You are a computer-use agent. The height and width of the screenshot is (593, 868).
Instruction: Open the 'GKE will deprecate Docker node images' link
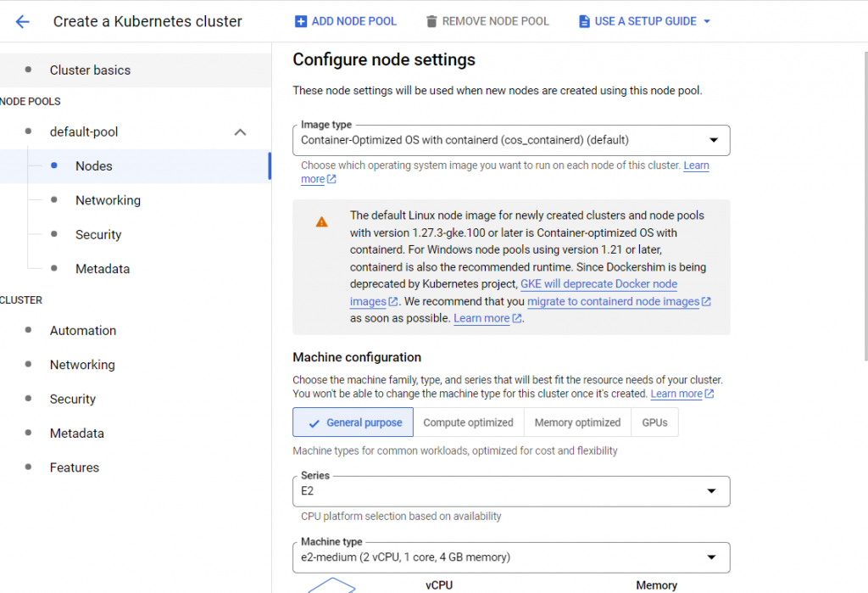pyautogui.click(x=598, y=284)
